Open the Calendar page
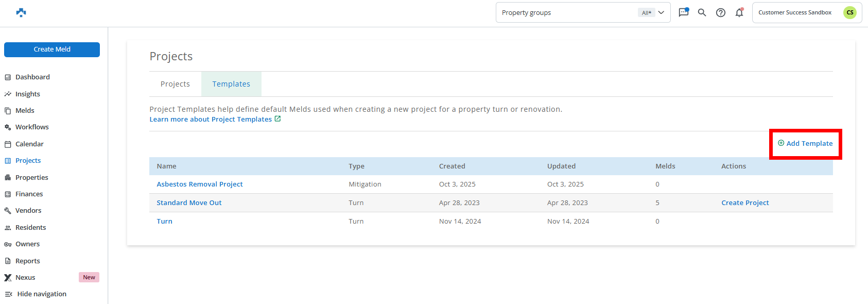 pyautogui.click(x=29, y=144)
